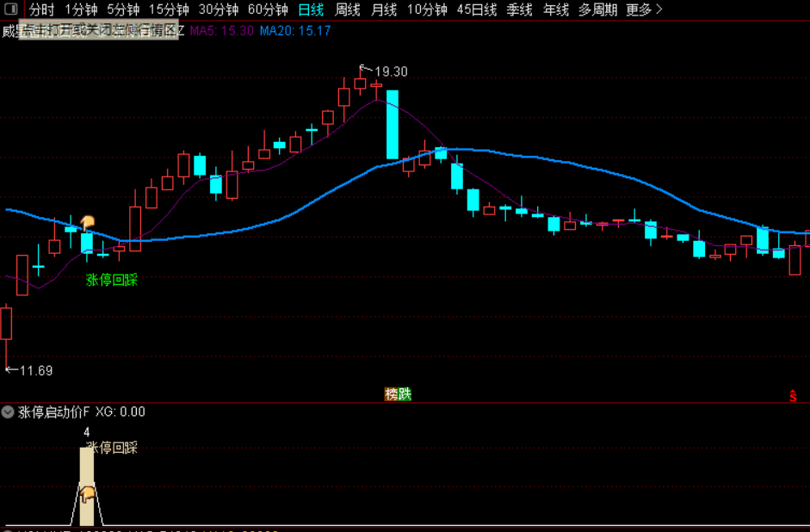This screenshot has width=810, height=532.
Task: Click the red S marker icon
Action: coord(793,396)
